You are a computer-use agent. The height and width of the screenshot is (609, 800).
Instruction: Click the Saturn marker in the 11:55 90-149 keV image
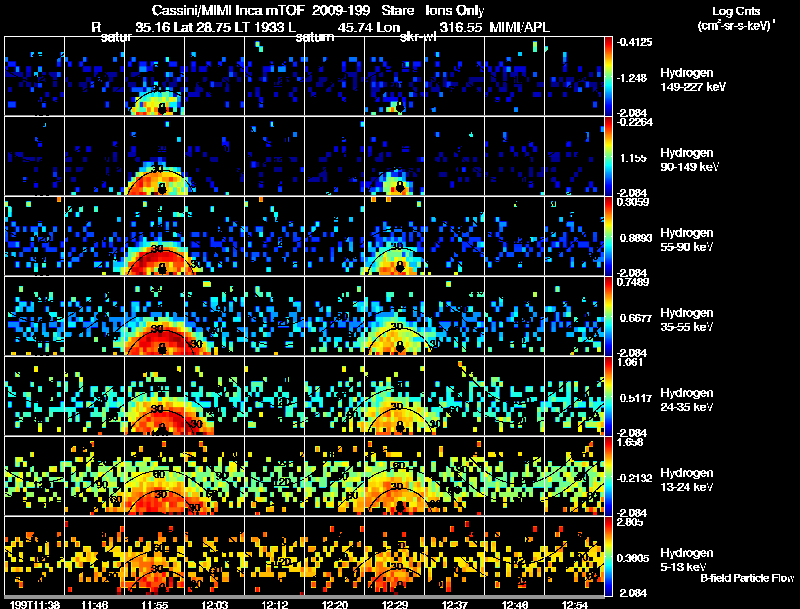coord(162,188)
